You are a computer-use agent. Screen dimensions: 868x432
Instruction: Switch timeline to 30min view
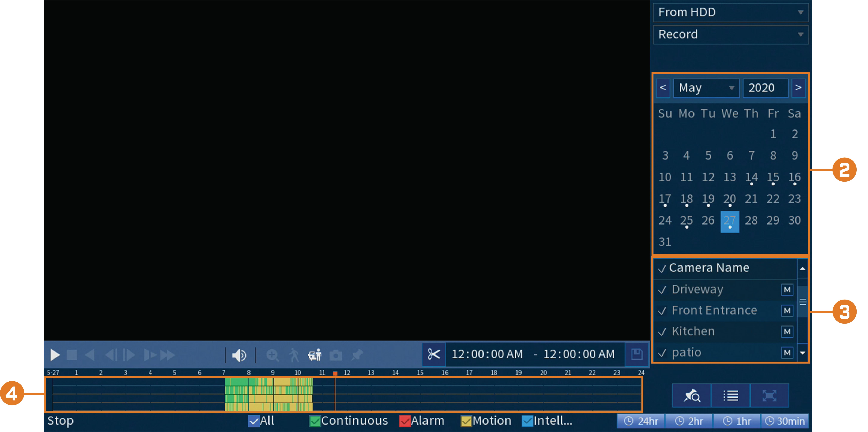tap(785, 421)
